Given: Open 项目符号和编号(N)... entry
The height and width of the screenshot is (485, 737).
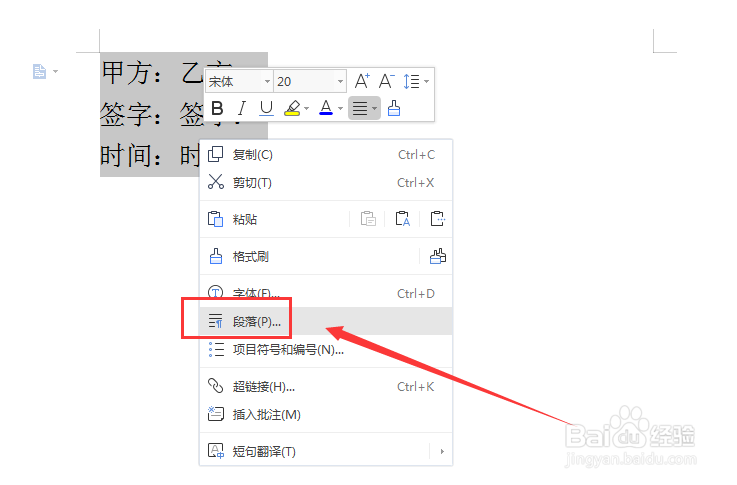Looking at the screenshot, I should click(326, 349).
